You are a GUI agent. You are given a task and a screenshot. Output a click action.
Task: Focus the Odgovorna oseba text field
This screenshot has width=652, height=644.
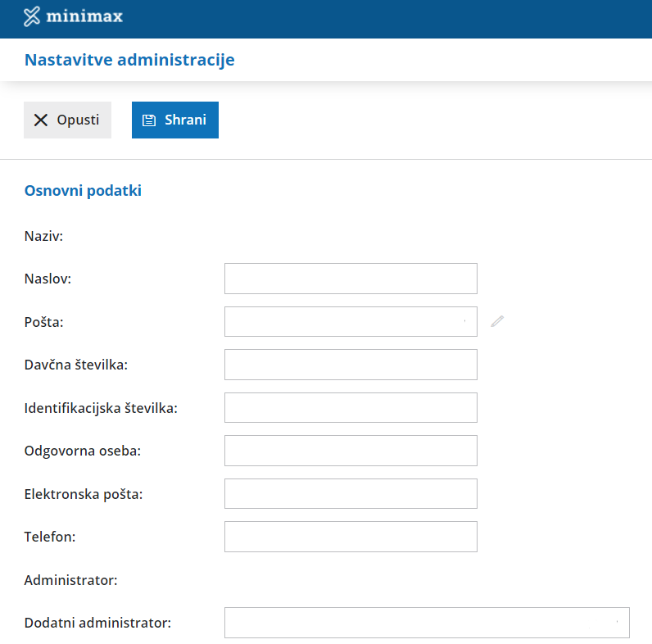(x=351, y=451)
